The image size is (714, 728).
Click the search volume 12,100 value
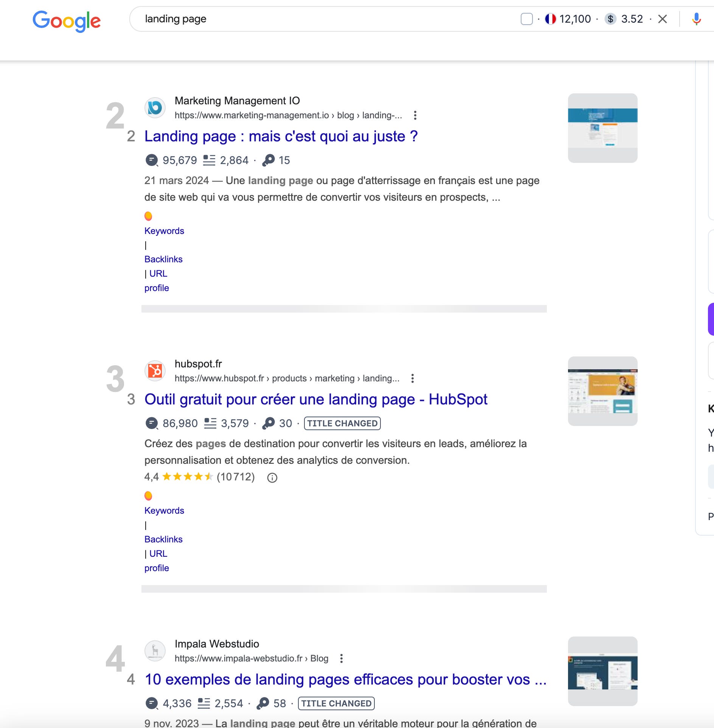(575, 19)
